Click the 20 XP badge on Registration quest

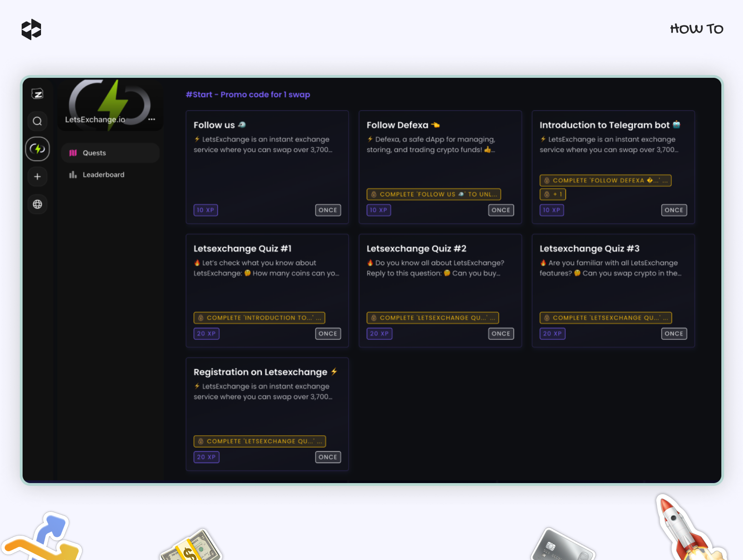pyautogui.click(x=206, y=457)
